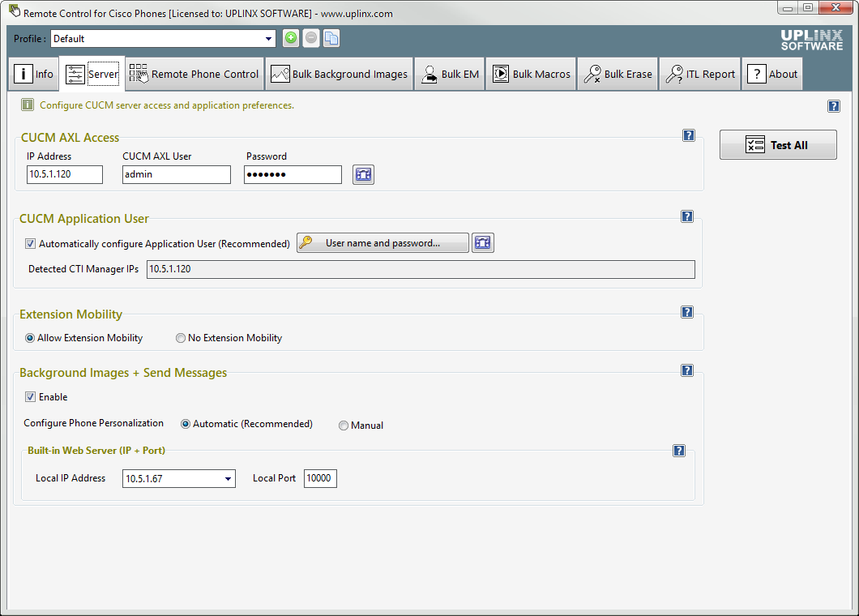
Task: Remove profile using the grey minus icon
Action: point(311,38)
